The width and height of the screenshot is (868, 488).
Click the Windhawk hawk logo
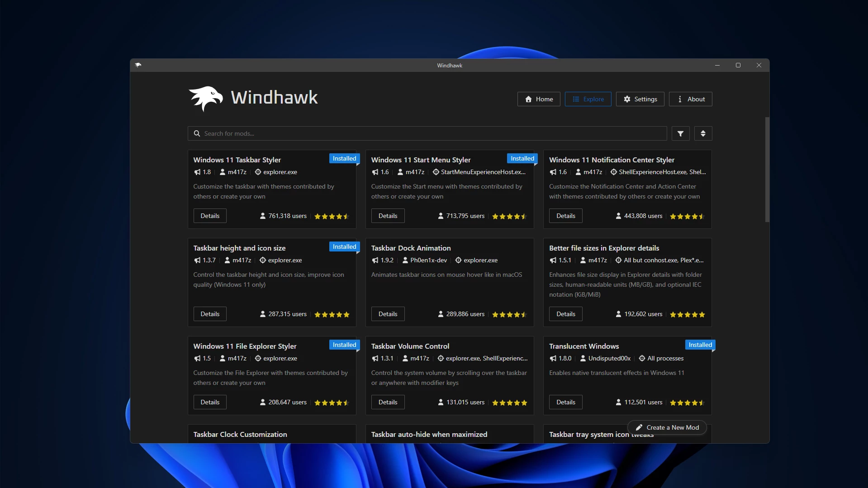206,98
